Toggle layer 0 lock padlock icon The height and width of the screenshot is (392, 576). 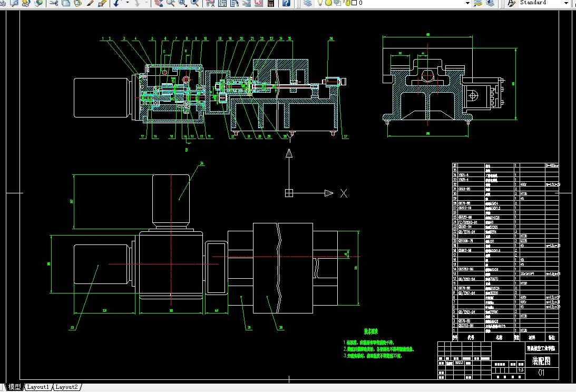347,3
